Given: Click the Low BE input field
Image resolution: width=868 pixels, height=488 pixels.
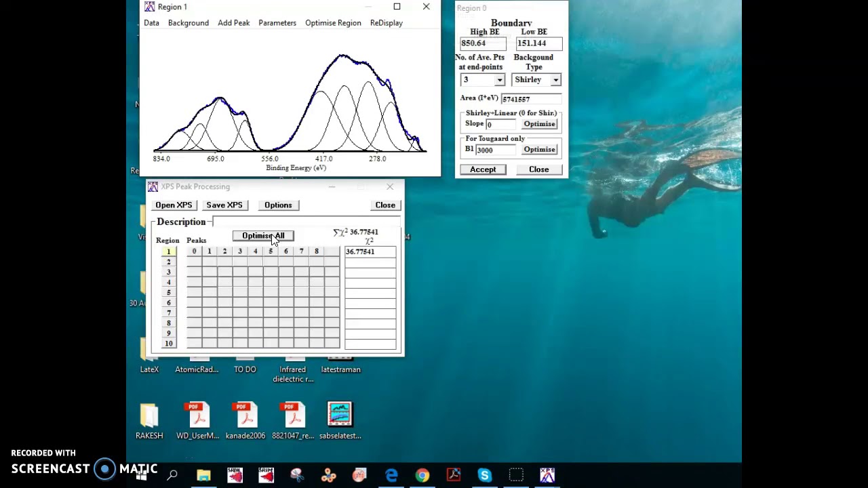Looking at the screenshot, I should click(539, 43).
